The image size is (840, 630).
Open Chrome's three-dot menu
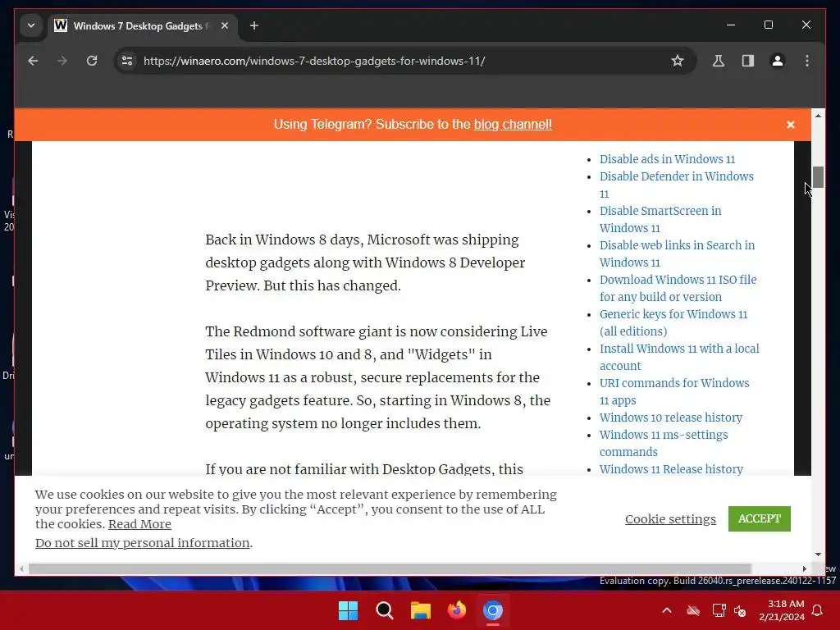807,61
